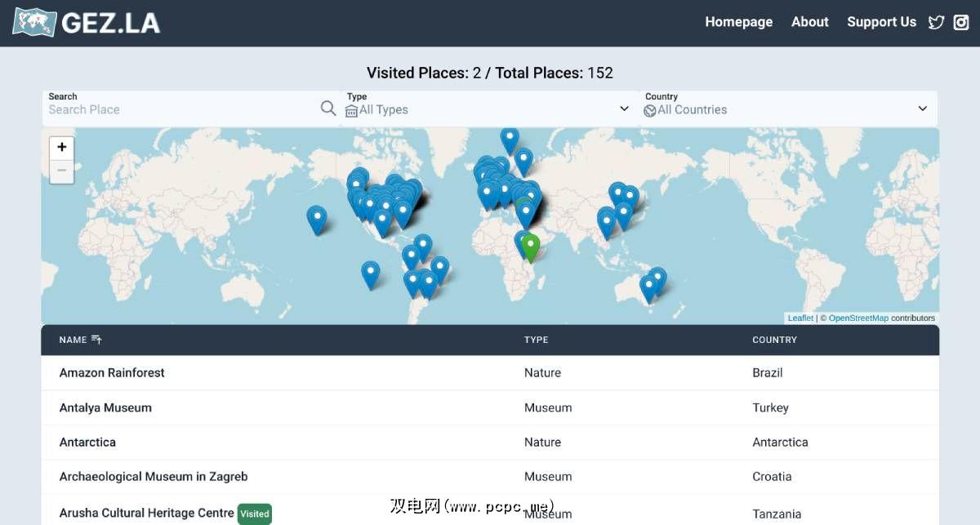The height and width of the screenshot is (525, 980).
Task: Click the museum building icon in Type field
Action: tap(352, 110)
